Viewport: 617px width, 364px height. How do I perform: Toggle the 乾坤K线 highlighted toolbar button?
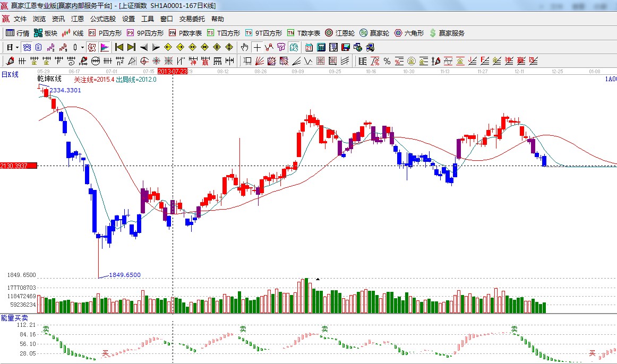click(27, 47)
